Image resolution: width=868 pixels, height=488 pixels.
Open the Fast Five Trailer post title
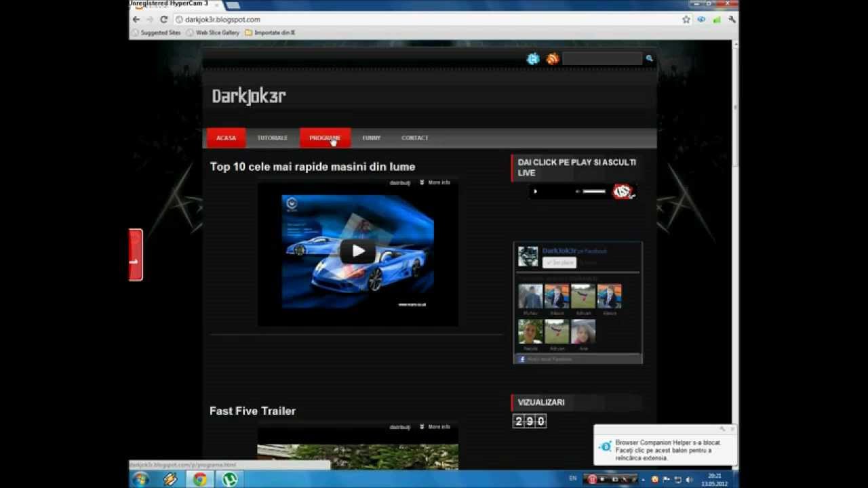tap(252, 411)
